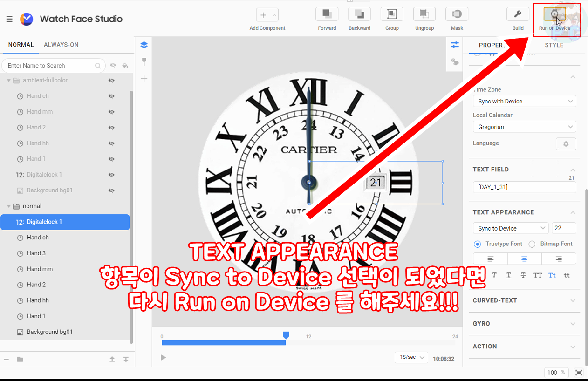Show the ambient Hand 2 layer
This screenshot has width=588, height=381.
coord(111,128)
